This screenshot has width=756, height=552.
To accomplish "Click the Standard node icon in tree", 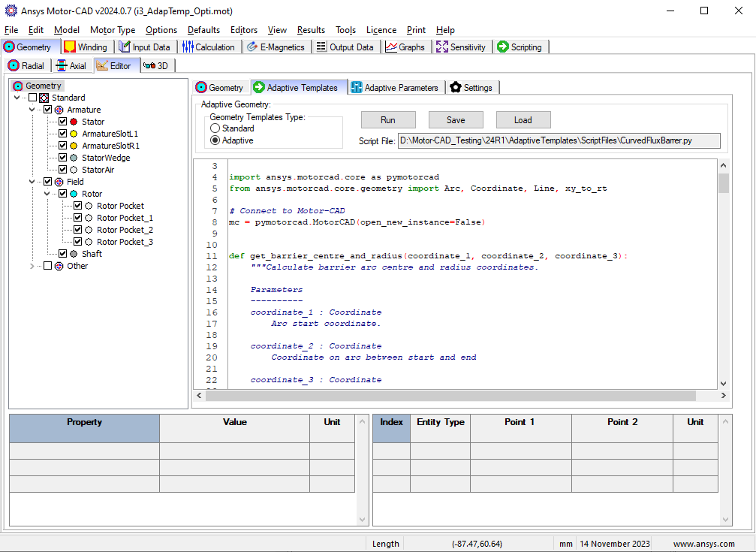I will [x=44, y=98].
